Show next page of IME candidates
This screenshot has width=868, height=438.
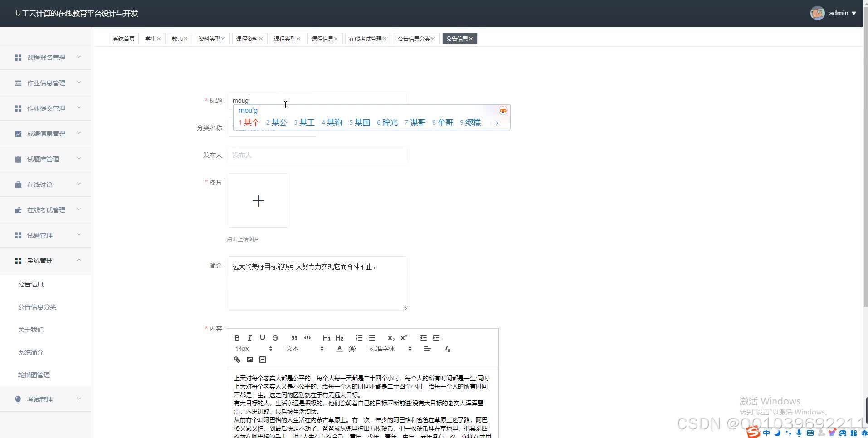point(497,123)
